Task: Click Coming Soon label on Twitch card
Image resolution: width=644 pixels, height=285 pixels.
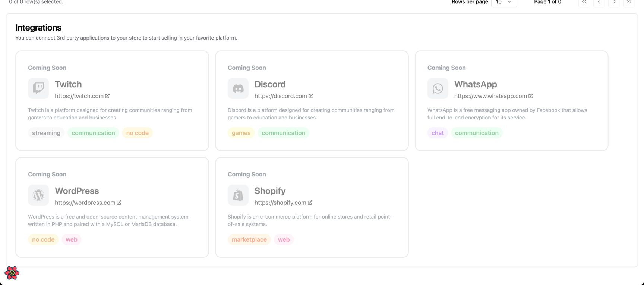Action: coord(47,68)
